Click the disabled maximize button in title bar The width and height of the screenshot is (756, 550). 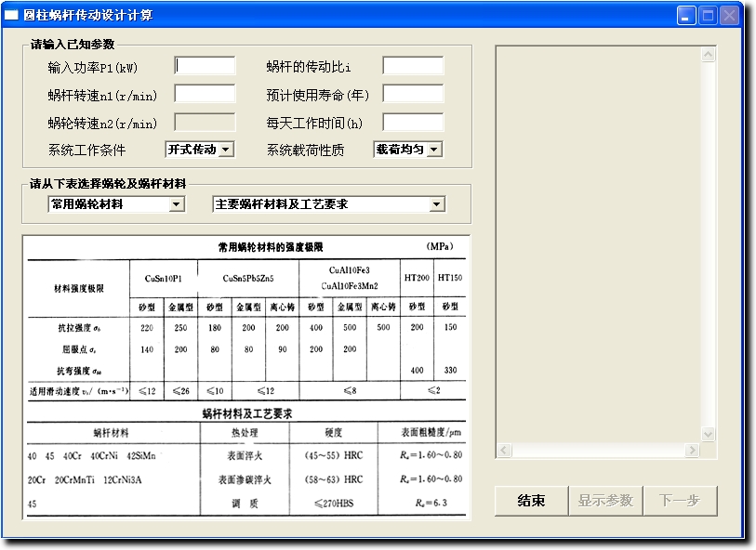pyautogui.click(x=708, y=16)
